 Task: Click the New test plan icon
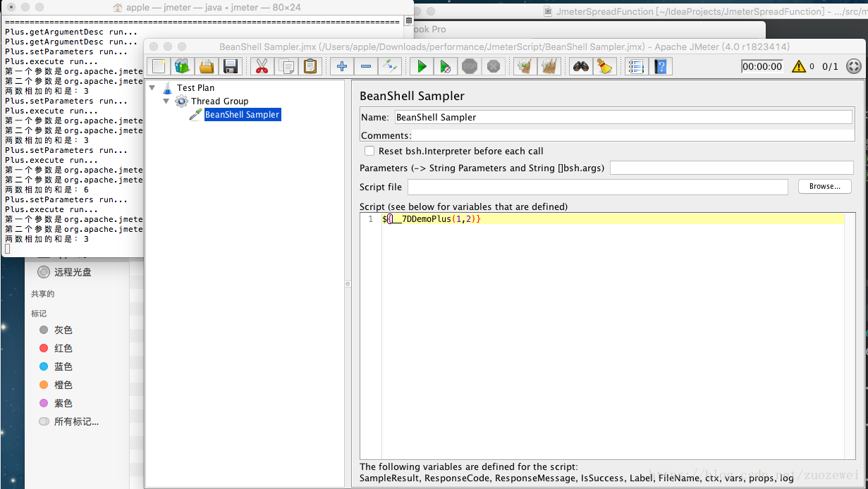(159, 66)
